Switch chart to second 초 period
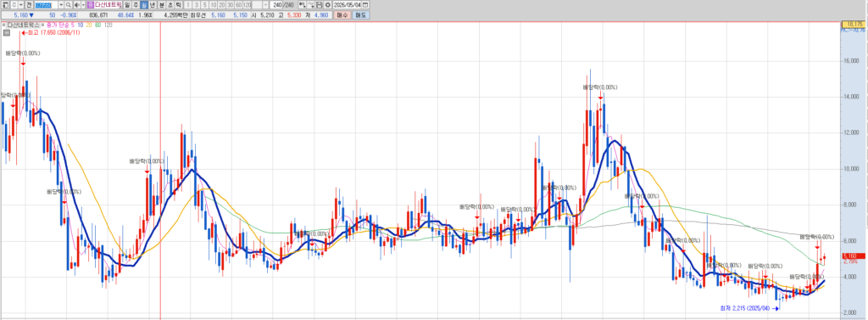This screenshot has width=868, height=320. click(170, 5)
